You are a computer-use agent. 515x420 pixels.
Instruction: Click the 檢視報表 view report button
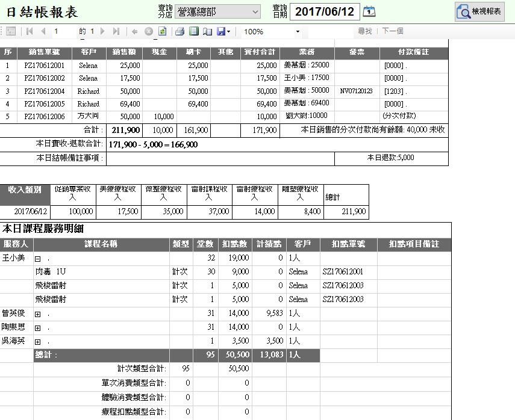coord(479,11)
